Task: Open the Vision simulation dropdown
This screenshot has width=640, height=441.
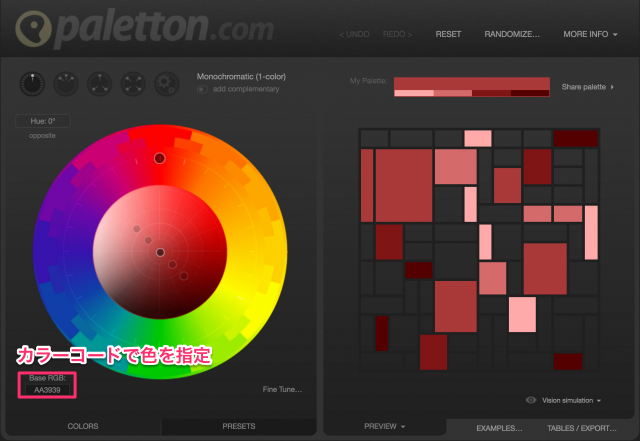Action: click(x=571, y=400)
